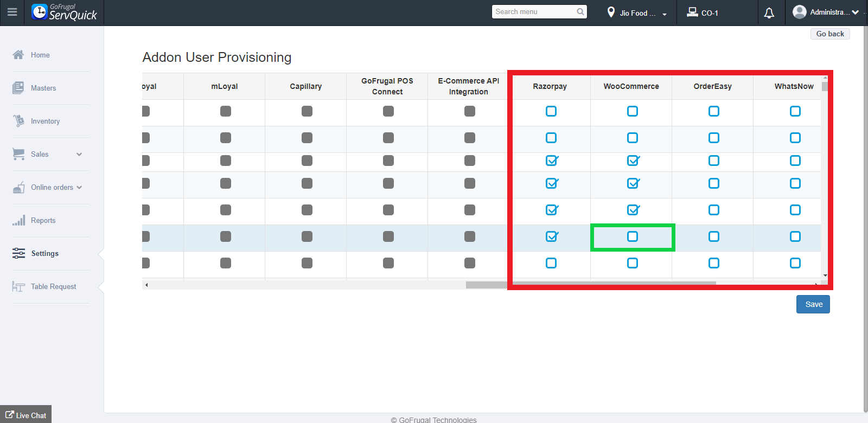This screenshot has height=423, width=868.
Task: Click the WhatsNow column header
Action: coord(794,86)
